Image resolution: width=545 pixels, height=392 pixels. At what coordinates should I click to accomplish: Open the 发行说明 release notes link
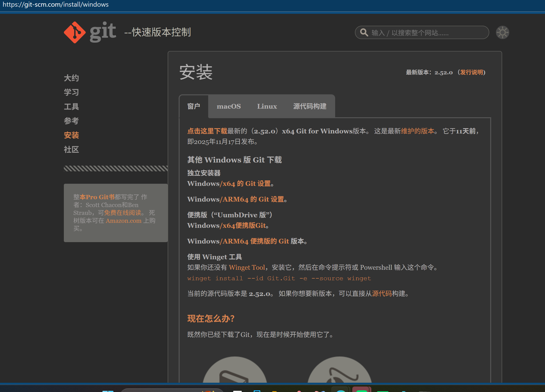tap(471, 72)
